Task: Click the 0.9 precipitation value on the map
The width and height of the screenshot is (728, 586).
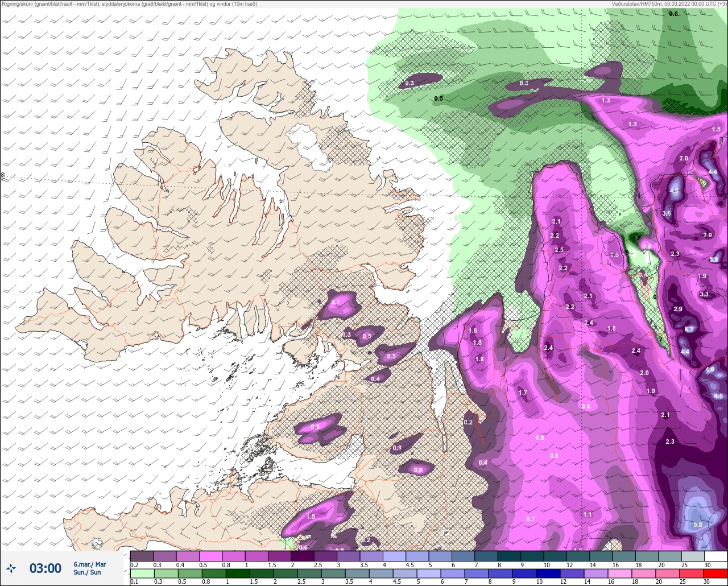Action: pos(316,427)
